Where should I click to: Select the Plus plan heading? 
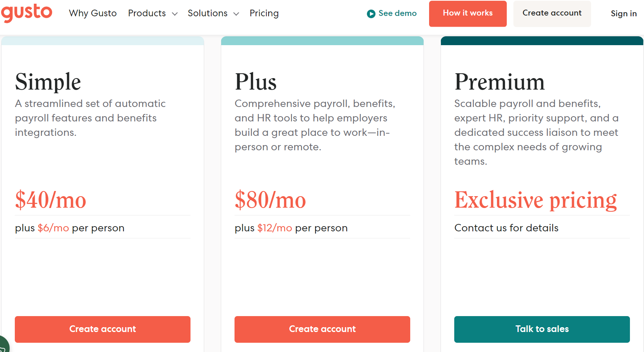tap(256, 82)
